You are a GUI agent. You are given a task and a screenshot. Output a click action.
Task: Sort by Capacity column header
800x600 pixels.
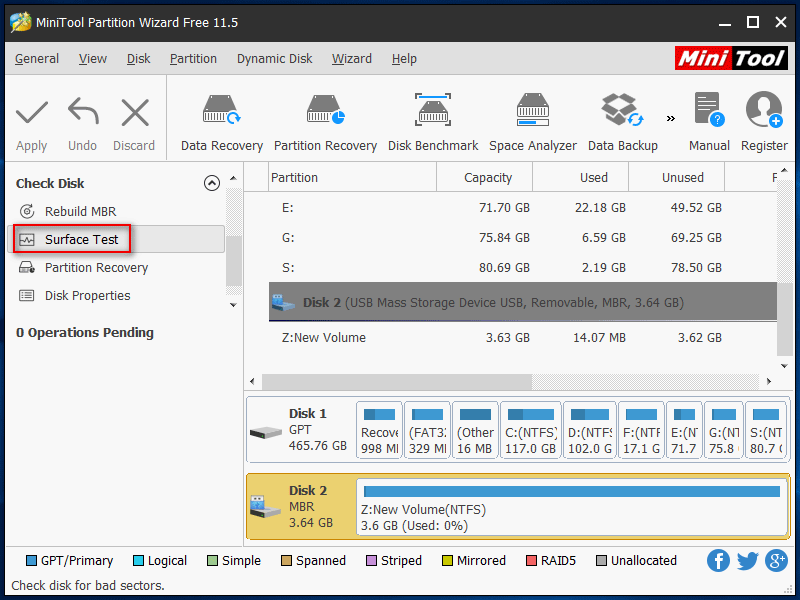[485, 177]
